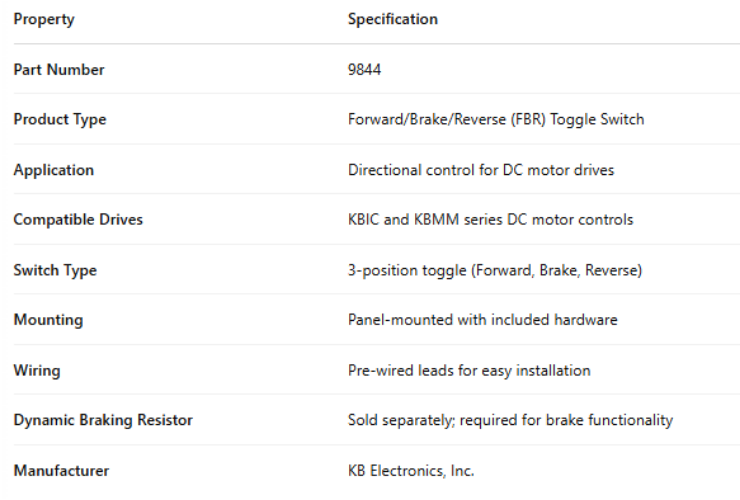Screen dimensions: 740x500
Task: Click the KBIC and KBMM series text
Action: [x=490, y=220]
